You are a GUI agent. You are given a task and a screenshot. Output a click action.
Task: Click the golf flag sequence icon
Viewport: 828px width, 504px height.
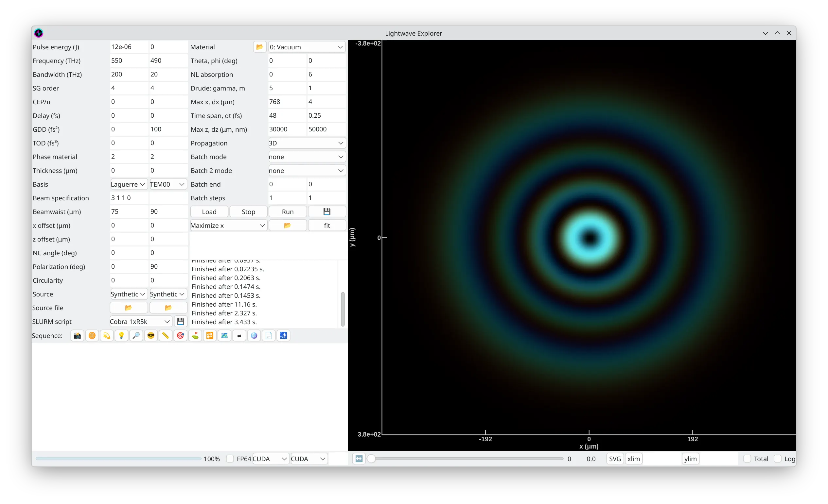pyautogui.click(x=195, y=335)
